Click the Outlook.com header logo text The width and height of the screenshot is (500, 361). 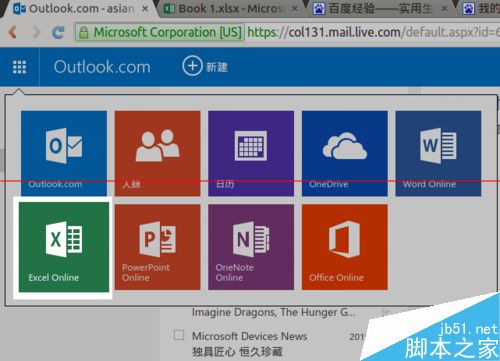[x=102, y=67]
